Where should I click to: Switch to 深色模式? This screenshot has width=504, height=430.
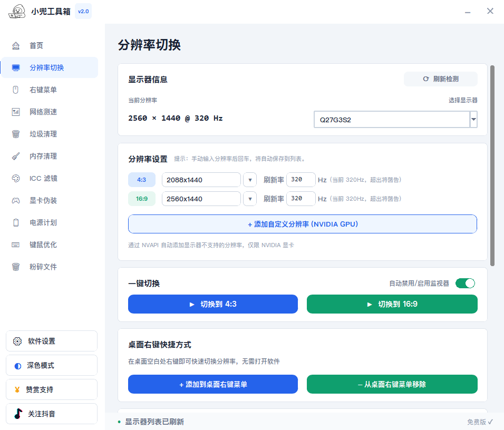tap(52, 365)
